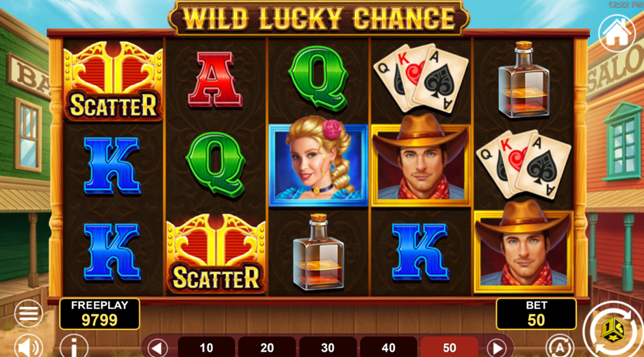Image resolution: width=644 pixels, height=357 pixels.
Task: Open the home screen icon
Action: 617,34
